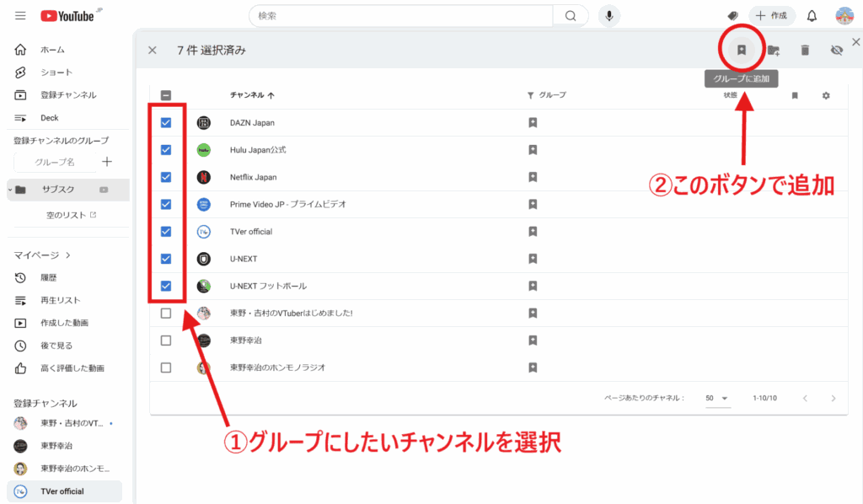
Task: Click the グループ名 input field
Action: (55, 162)
